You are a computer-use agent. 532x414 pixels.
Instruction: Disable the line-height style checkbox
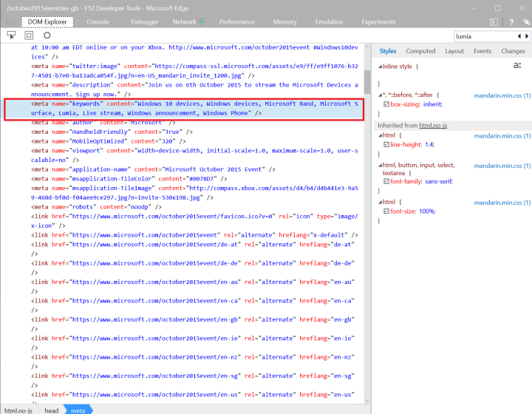click(x=386, y=144)
